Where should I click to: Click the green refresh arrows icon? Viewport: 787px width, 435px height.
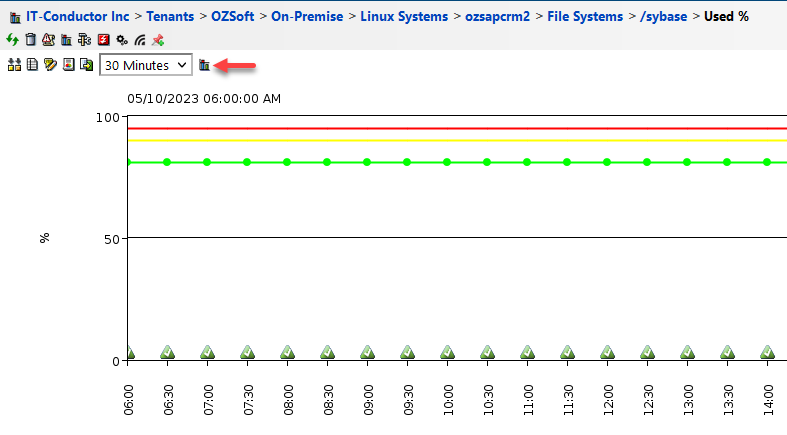[12, 40]
